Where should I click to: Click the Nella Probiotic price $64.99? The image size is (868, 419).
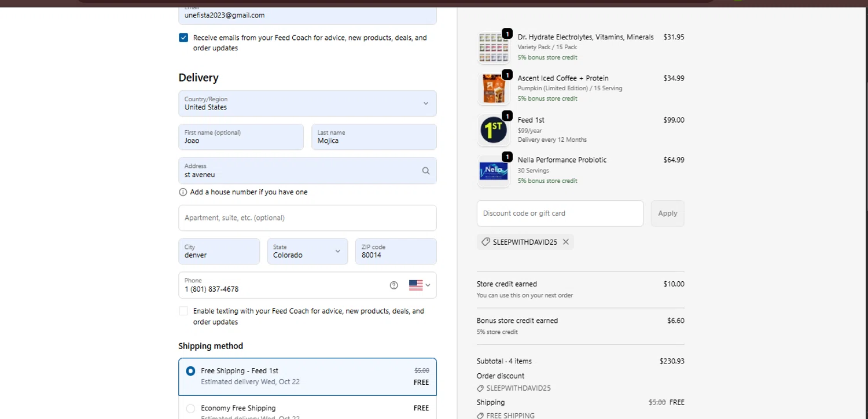674,160
